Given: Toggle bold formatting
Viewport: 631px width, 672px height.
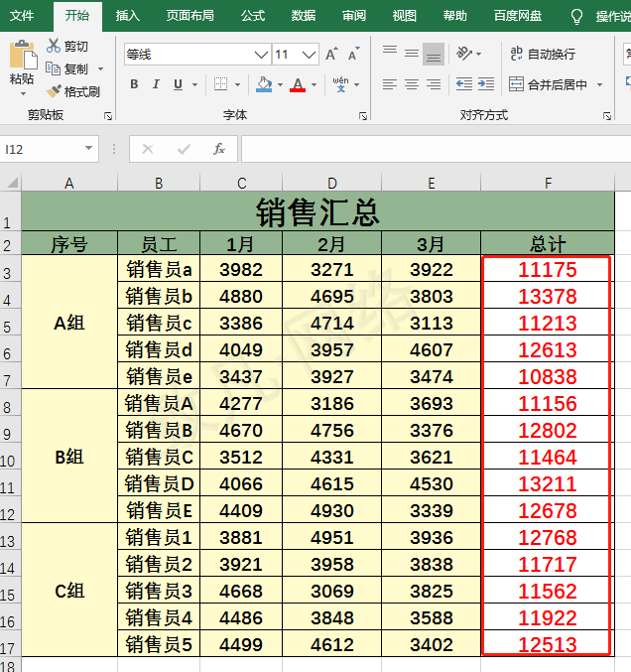Looking at the screenshot, I should click(x=134, y=84).
